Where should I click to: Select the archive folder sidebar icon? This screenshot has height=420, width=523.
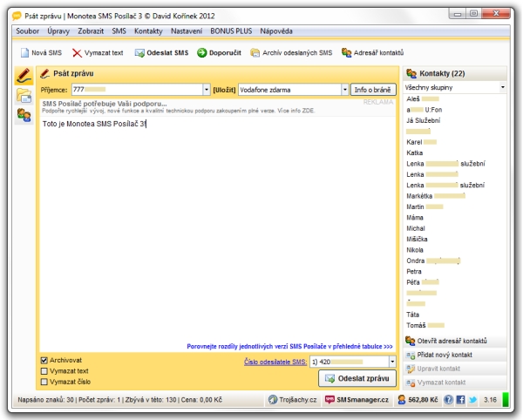[x=24, y=96]
